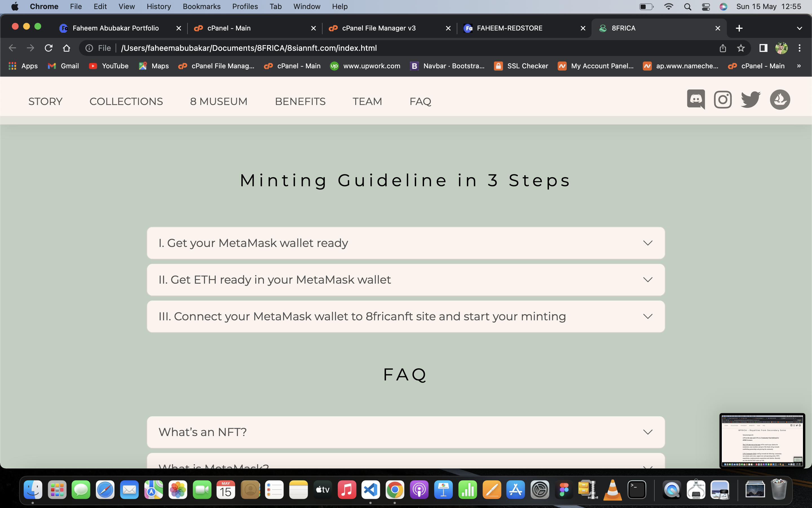
Task: Show hidden bookmarks with double chevron
Action: [799, 66]
